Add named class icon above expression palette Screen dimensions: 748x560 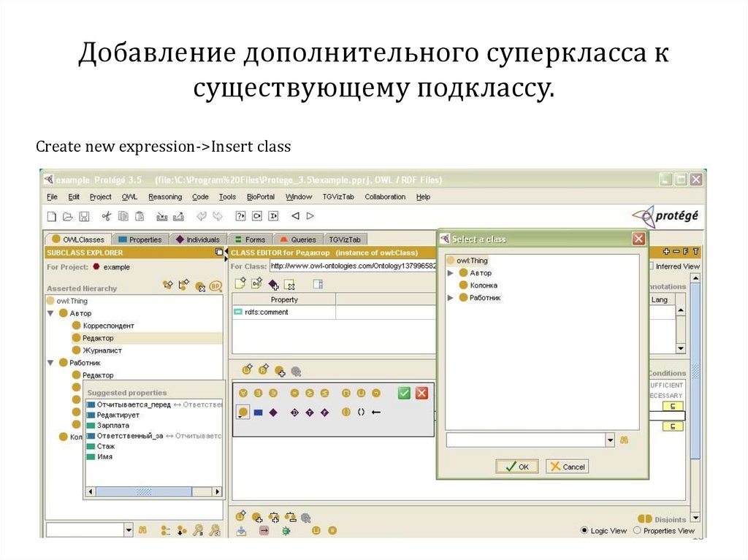[280, 371]
